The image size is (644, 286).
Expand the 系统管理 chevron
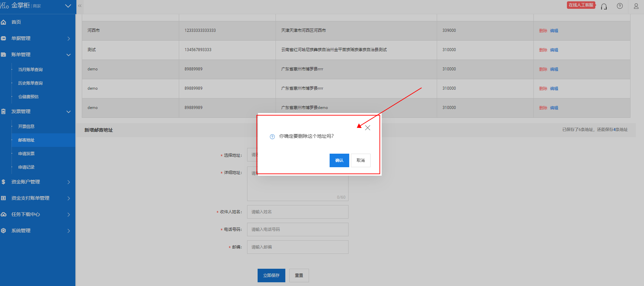tap(69, 231)
